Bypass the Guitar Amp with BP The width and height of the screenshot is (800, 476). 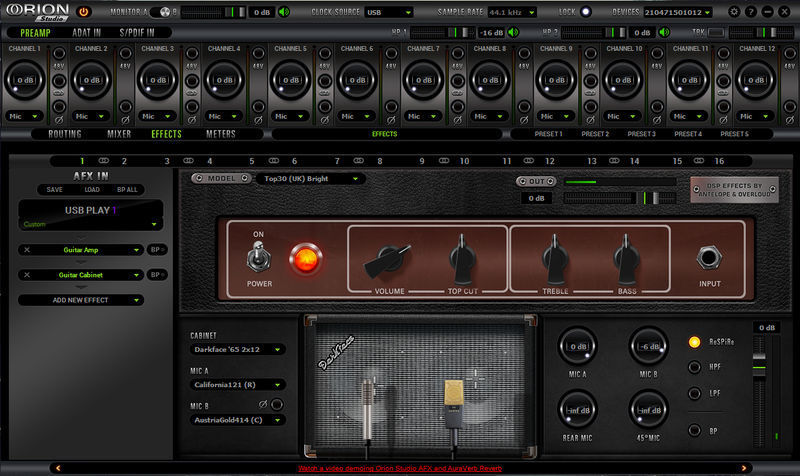[x=157, y=249]
